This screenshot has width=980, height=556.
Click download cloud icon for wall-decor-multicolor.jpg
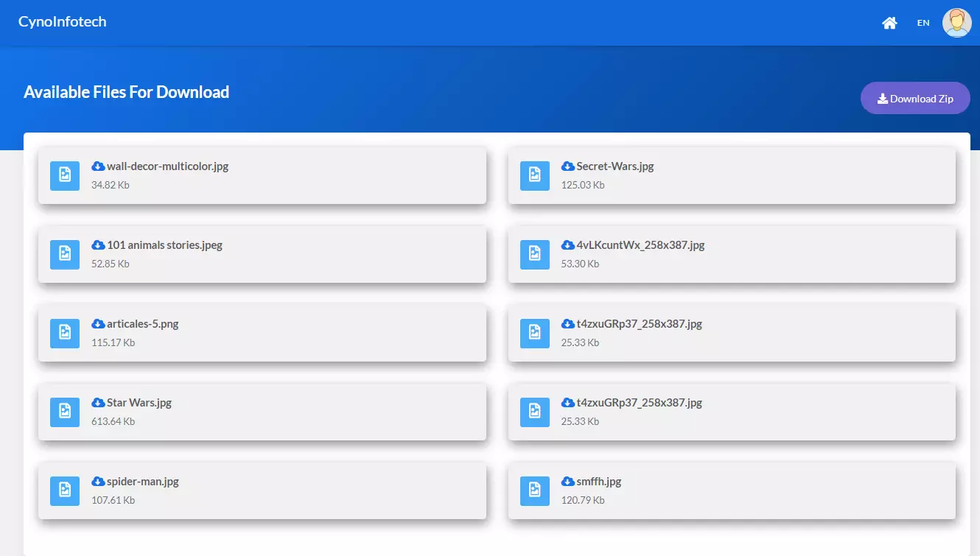[x=98, y=166]
